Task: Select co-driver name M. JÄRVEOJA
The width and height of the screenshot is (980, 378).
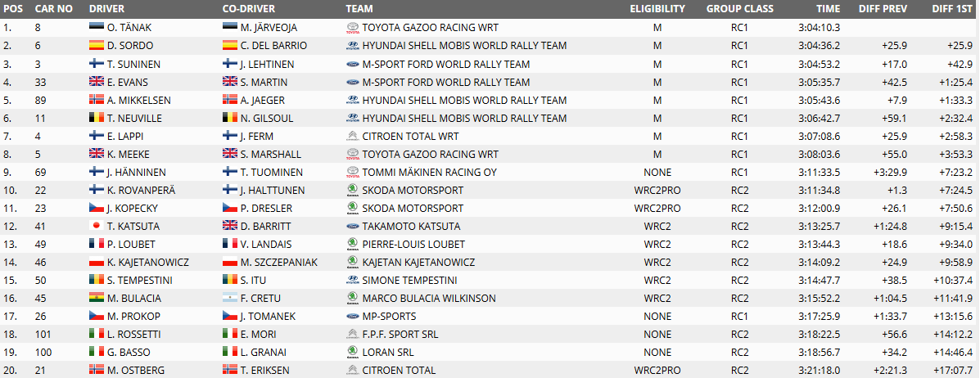Action: (268, 28)
